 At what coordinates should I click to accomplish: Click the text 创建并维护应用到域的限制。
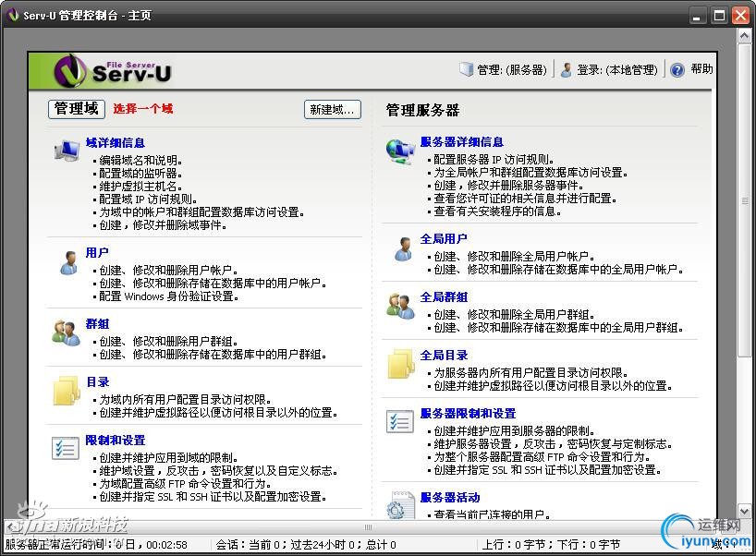click(x=168, y=458)
